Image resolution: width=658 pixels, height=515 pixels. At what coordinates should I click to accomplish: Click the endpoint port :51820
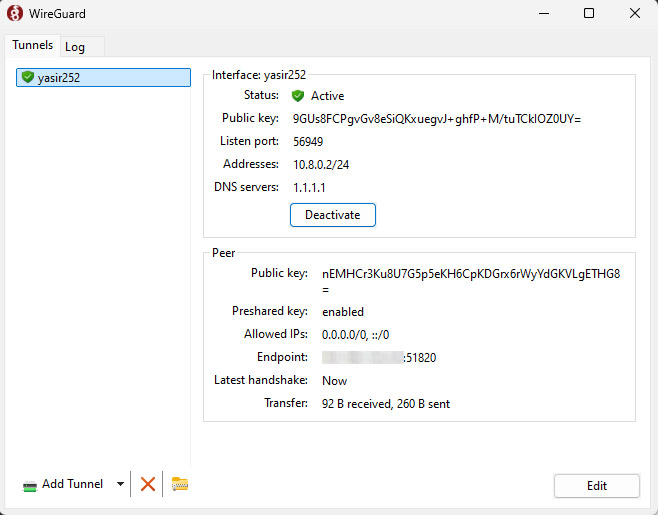pos(420,358)
